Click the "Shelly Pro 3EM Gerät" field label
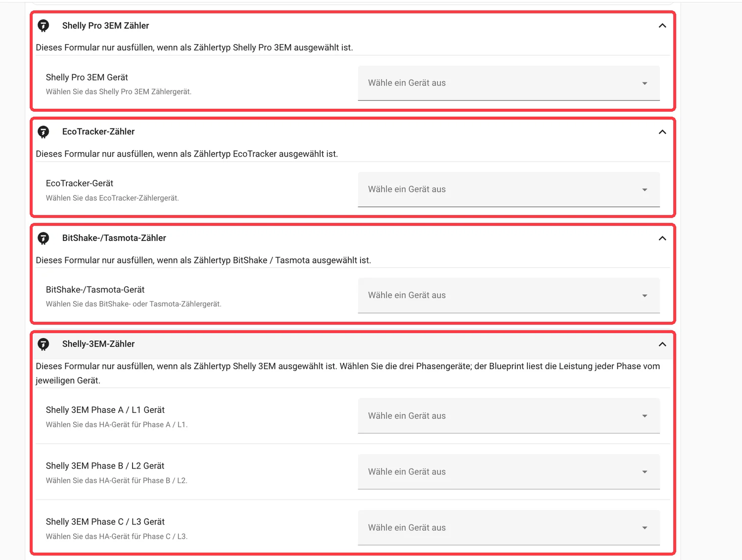This screenshot has height=560, width=742. click(87, 77)
